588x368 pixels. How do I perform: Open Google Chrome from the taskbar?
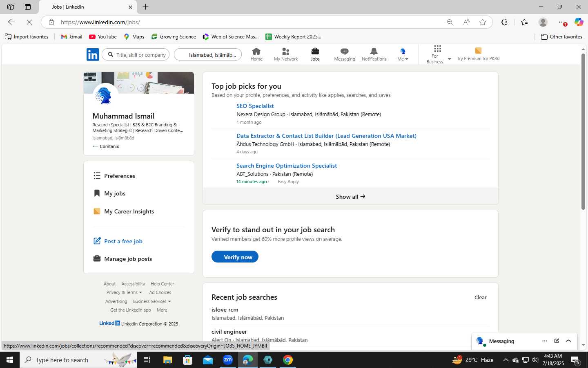pyautogui.click(x=288, y=360)
